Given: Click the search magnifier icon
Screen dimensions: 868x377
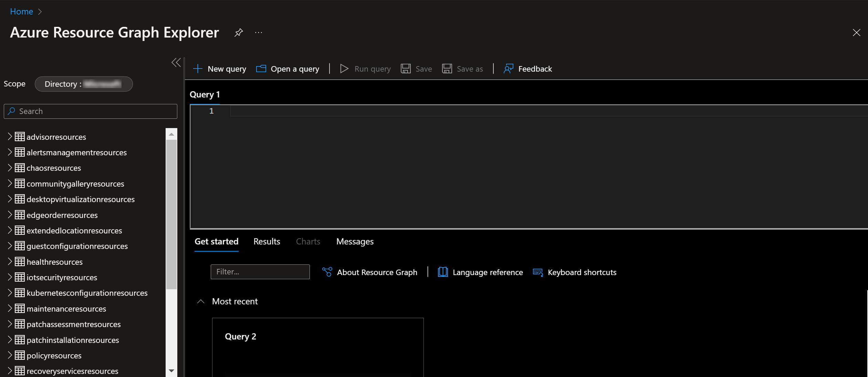Looking at the screenshot, I should (x=12, y=111).
